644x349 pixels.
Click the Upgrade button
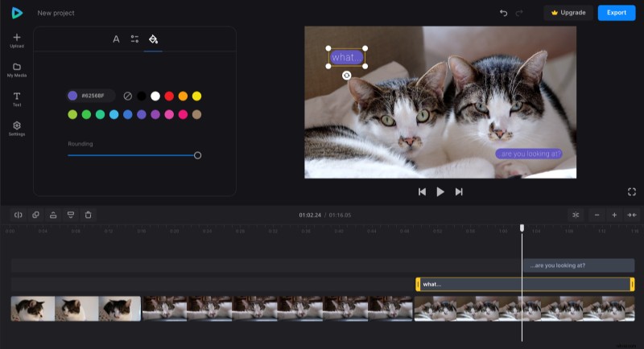pyautogui.click(x=568, y=13)
